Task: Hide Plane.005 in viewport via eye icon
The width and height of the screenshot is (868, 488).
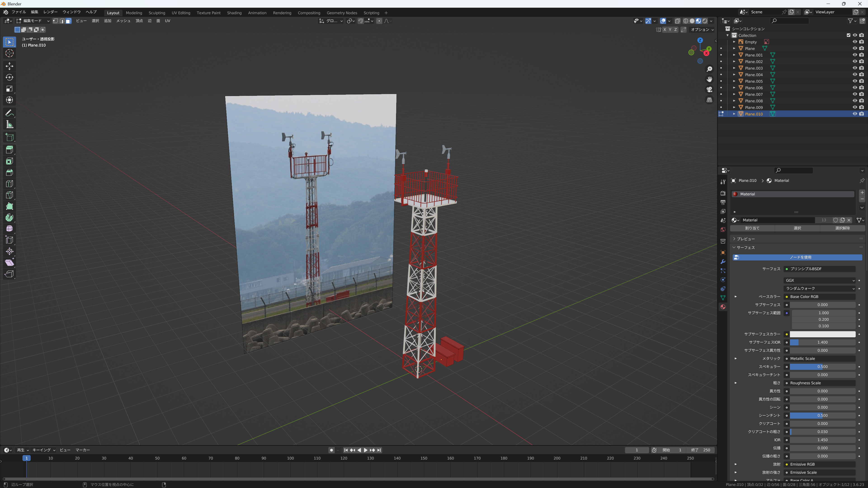Action: point(855,81)
